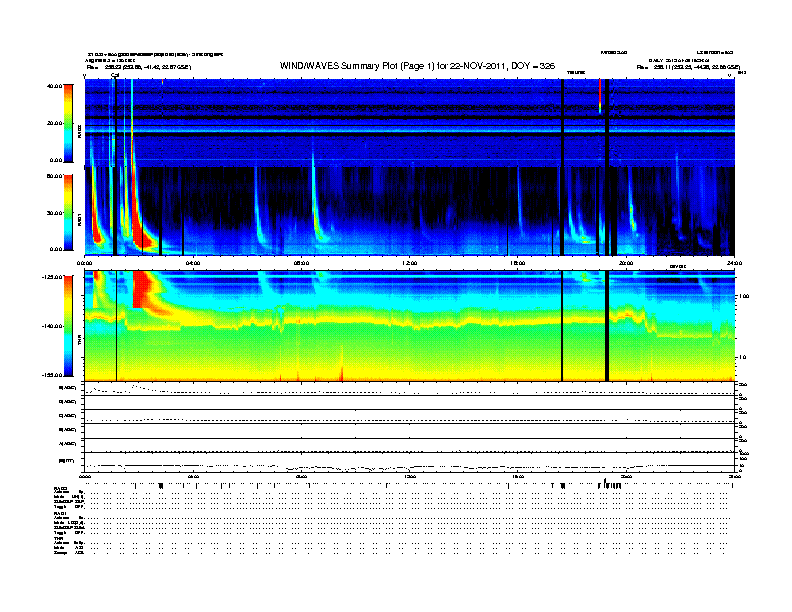The height and width of the screenshot is (612, 792).
Task: Click the 40.00 label on RAD2 color scale
Action: tap(55, 86)
